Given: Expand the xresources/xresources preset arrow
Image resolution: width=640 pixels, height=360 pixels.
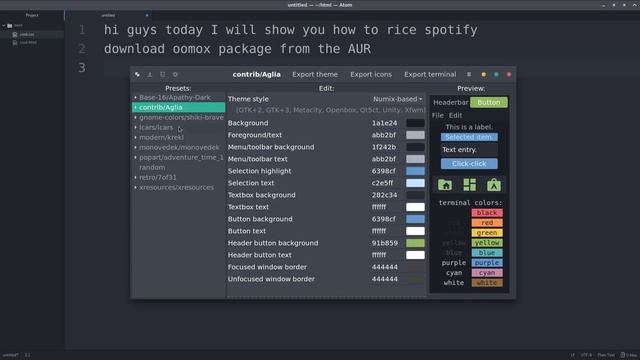Looking at the screenshot, I should pos(136,187).
